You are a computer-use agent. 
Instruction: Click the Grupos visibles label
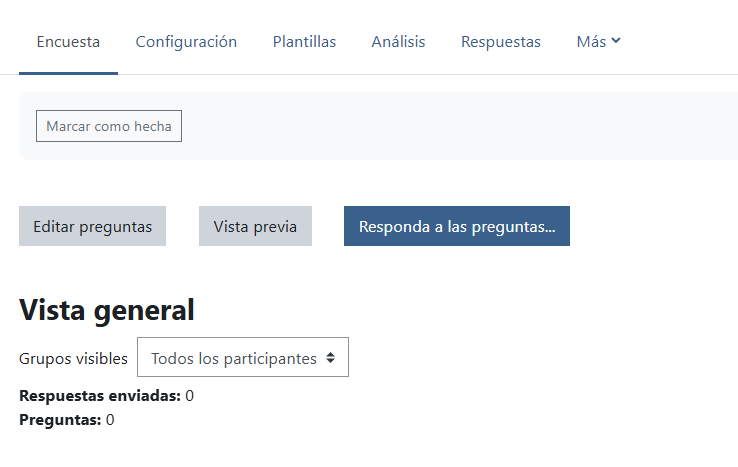73,359
